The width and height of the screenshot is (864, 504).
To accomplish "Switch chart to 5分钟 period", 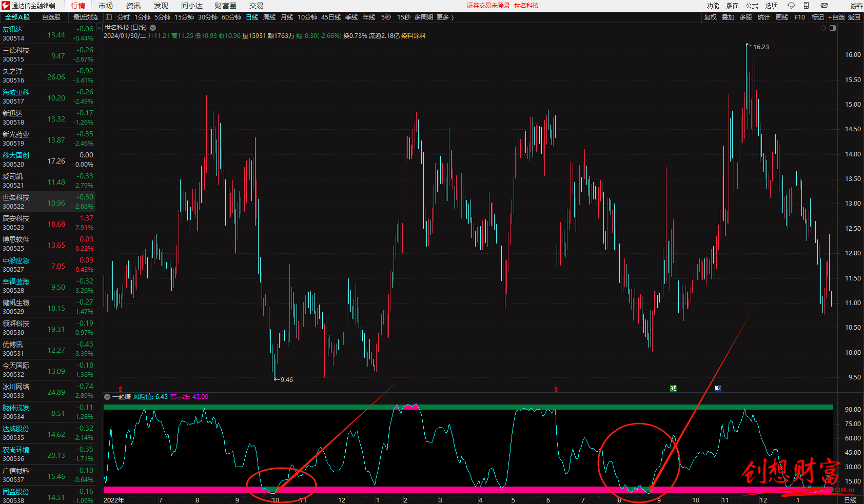I will coord(163,17).
